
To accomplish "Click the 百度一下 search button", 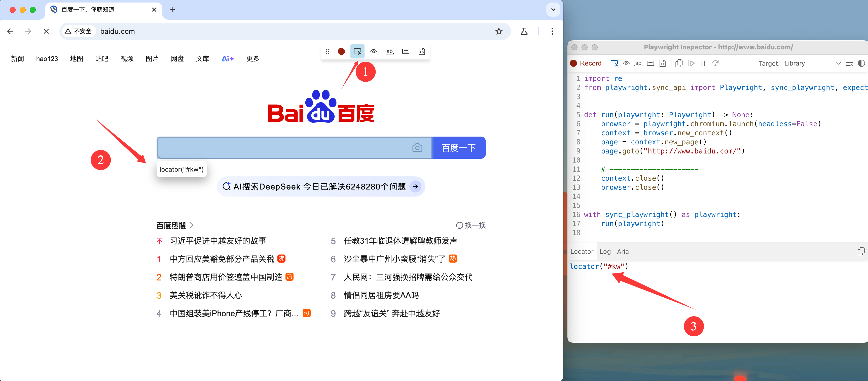I will click(459, 148).
